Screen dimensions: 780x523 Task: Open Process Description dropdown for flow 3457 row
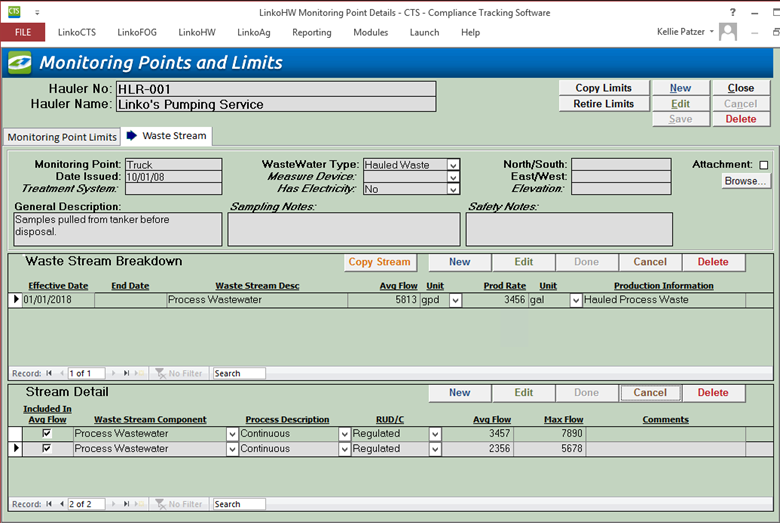pyautogui.click(x=344, y=434)
